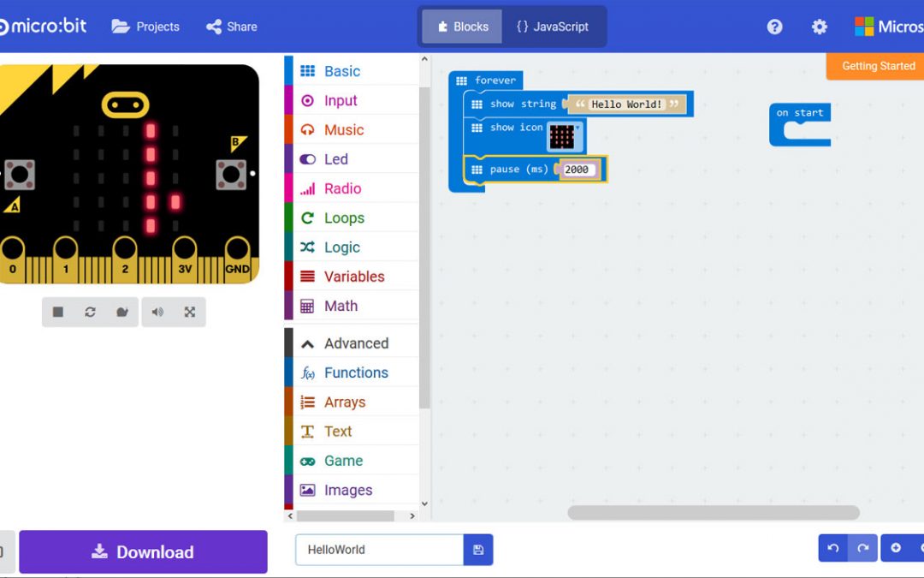Undo the last block change

pos(832,548)
